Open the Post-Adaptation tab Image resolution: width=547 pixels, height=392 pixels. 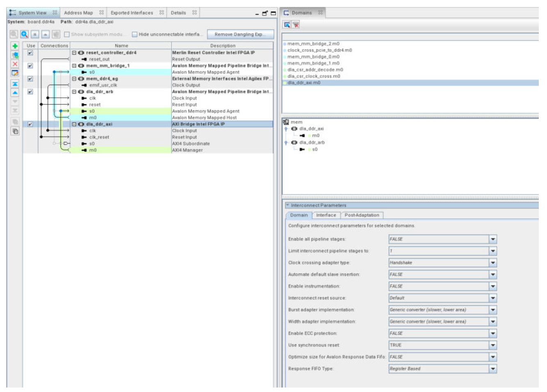click(362, 215)
